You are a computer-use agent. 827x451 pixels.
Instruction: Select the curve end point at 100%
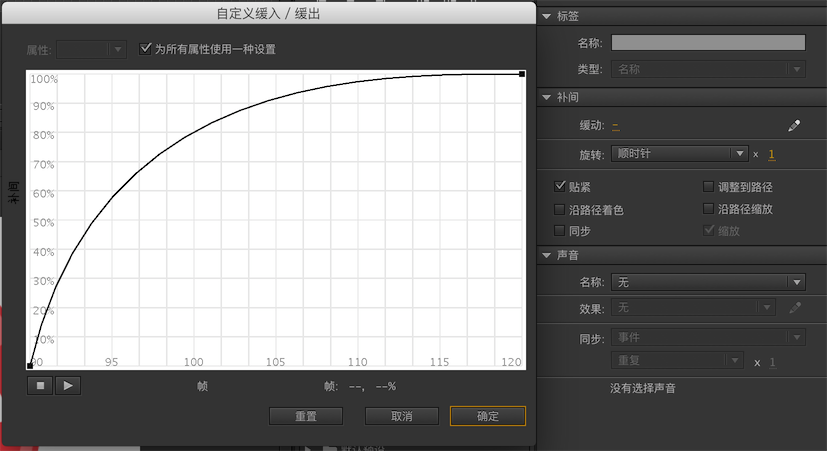tap(522, 74)
